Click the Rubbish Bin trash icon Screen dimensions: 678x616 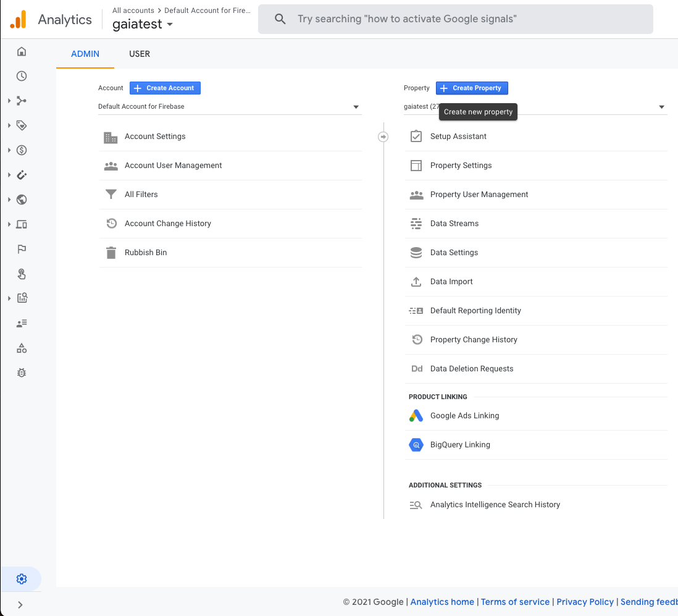[x=111, y=253]
